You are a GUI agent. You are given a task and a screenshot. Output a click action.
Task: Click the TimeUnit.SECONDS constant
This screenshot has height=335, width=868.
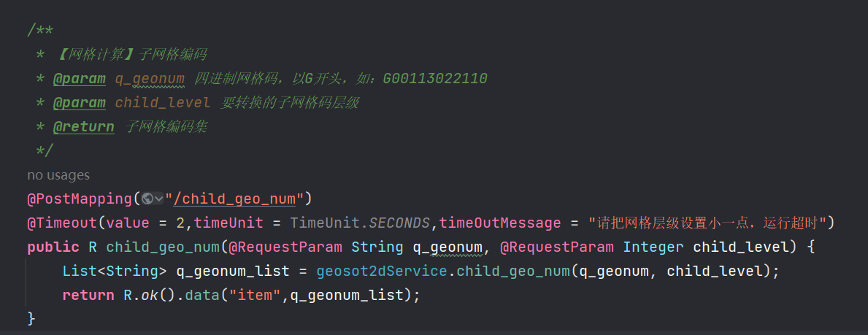[360, 223]
